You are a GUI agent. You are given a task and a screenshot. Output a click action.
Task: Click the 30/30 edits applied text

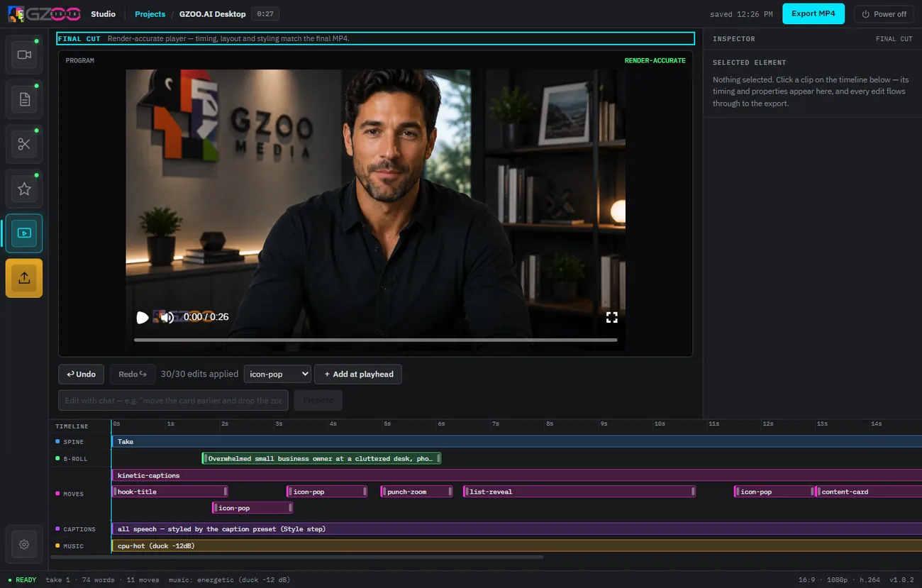click(x=199, y=374)
